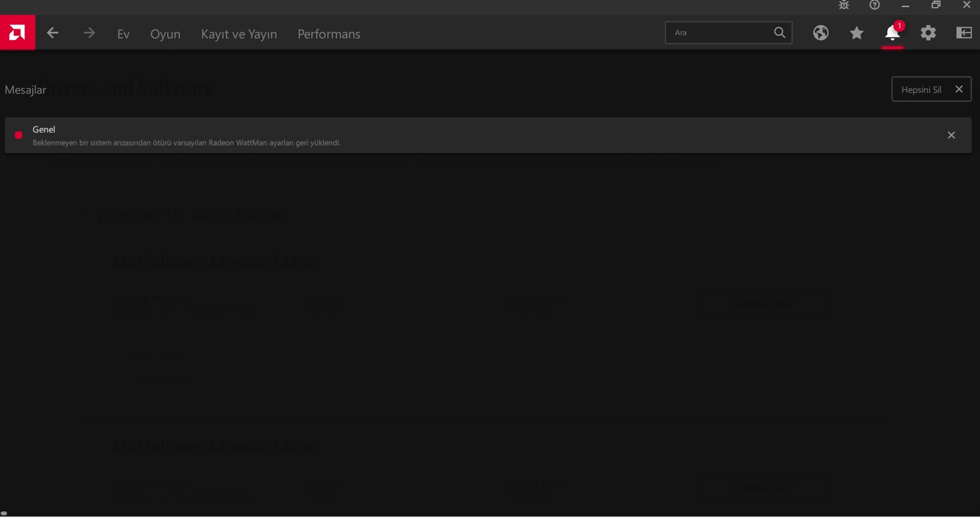Close the Radeon Software window
Image resolution: width=980 pixels, height=518 pixels.
[x=967, y=6]
